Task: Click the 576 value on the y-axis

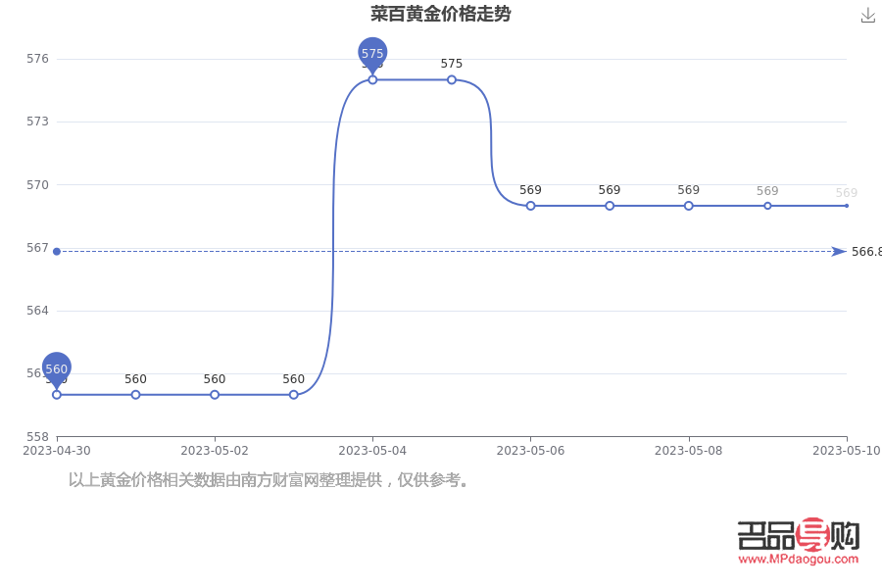Action: [x=37, y=59]
